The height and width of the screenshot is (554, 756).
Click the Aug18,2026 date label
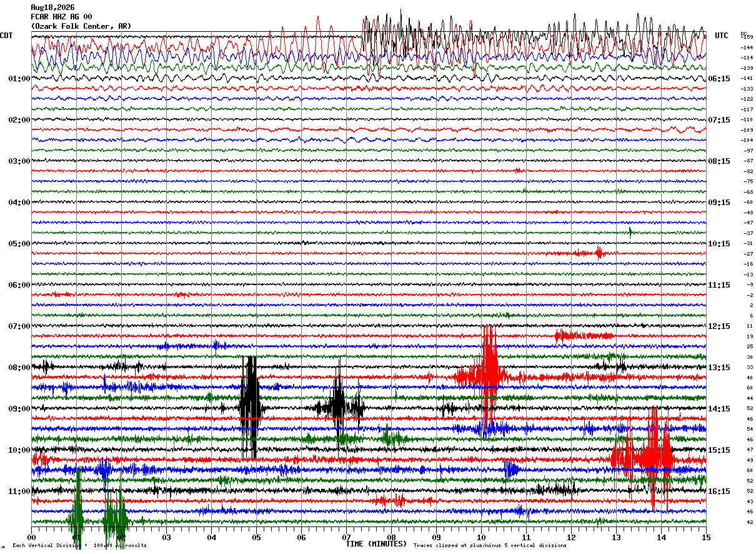pyautogui.click(x=52, y=7)
